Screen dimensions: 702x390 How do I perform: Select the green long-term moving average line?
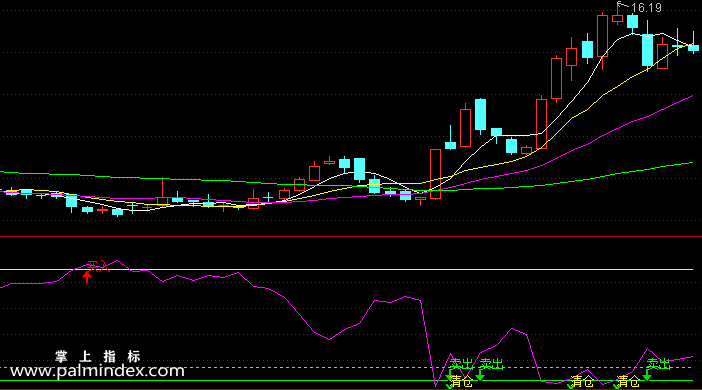tap(347, 183)
